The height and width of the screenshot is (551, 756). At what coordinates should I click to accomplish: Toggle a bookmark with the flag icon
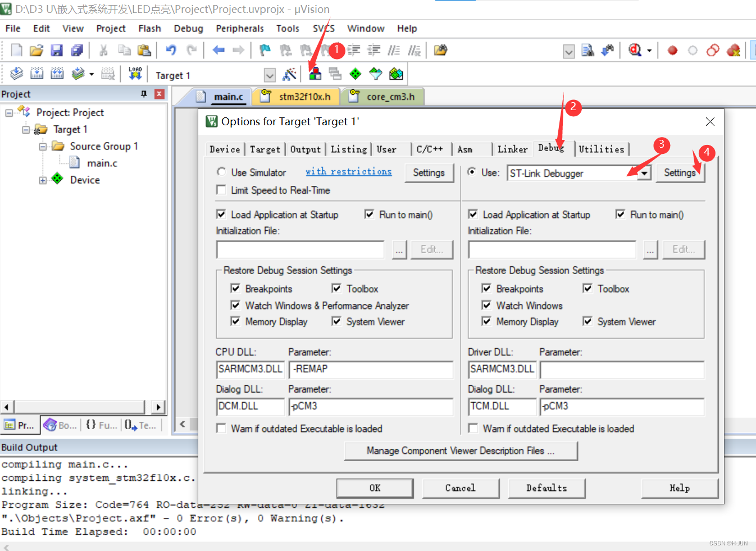click(x=265, y=51)
